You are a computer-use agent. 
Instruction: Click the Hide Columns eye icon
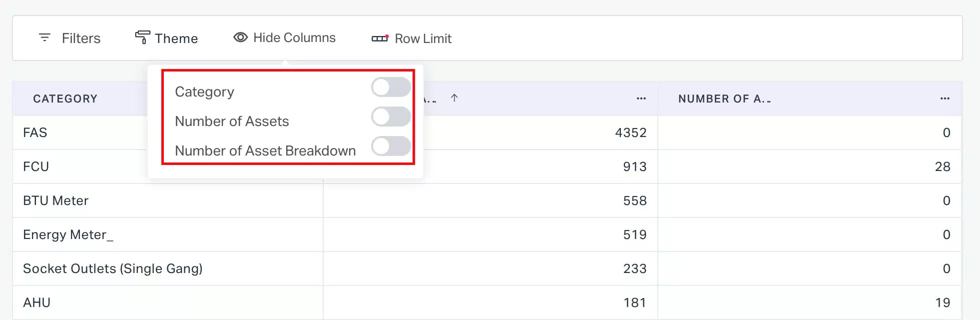pos(240,37)
